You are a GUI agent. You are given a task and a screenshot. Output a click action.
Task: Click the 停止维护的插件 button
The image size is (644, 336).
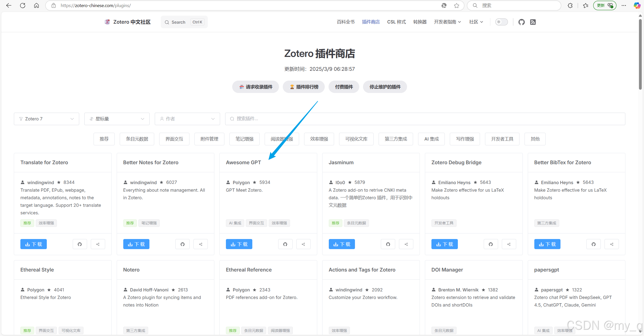tap(385, 87)
